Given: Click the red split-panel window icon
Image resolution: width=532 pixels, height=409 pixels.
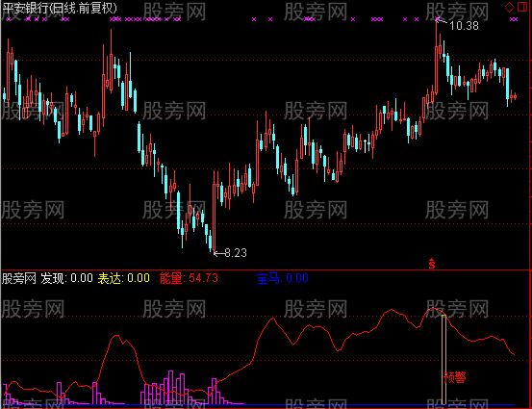Looking at the screenshot, I should [522, 7].
